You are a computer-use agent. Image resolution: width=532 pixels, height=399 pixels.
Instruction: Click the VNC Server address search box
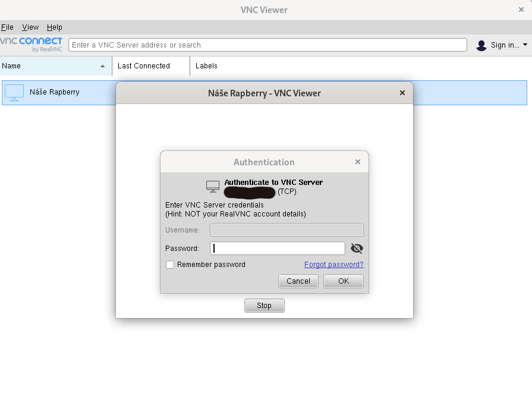point(267,45)
